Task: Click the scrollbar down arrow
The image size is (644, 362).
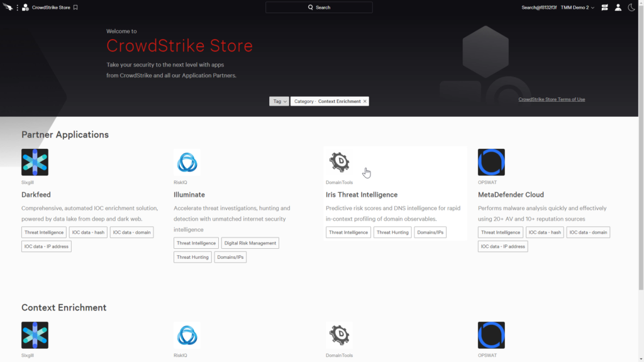Action: tap(641, 359)
